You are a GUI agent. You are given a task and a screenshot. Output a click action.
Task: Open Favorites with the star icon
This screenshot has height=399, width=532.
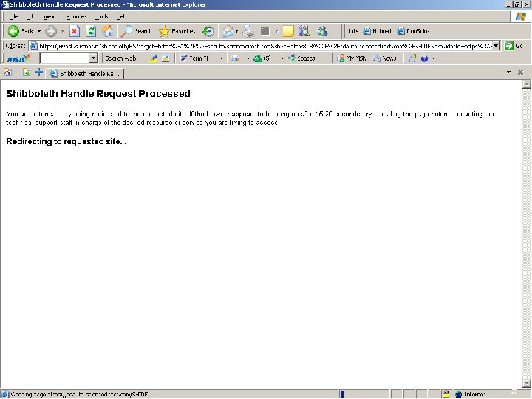pos(177,31)
